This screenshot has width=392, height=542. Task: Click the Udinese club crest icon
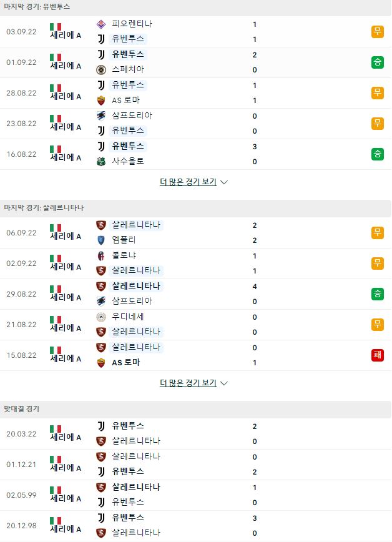pyautogui.click(x=101, y=317)
